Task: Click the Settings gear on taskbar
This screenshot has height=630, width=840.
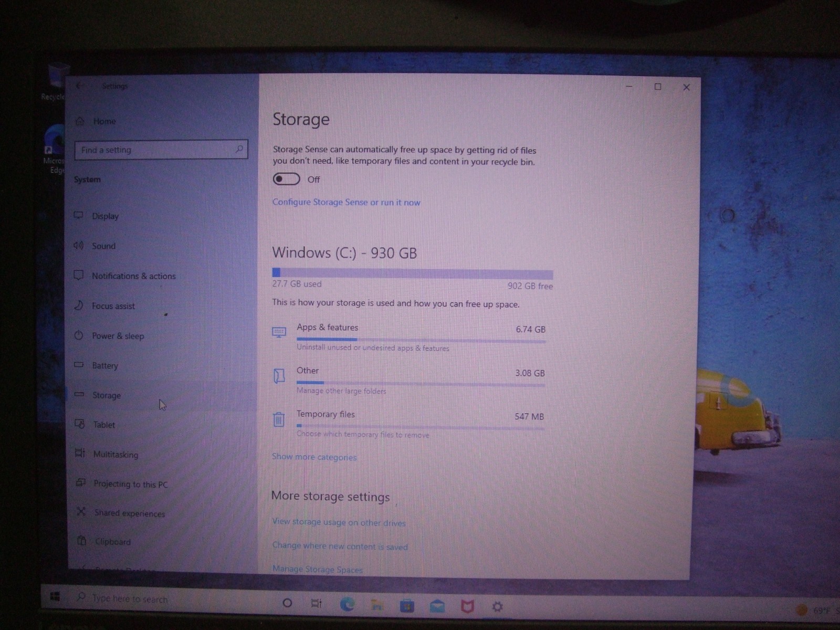Action: pos(497,607)
